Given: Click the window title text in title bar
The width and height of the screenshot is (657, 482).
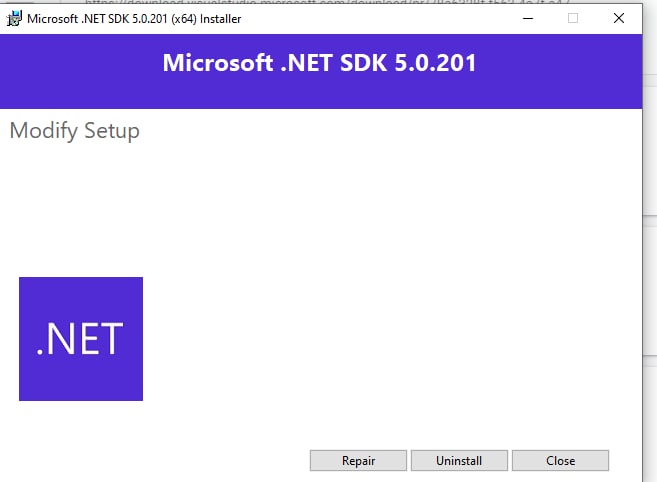Looking at the screenshot, I should (134, 19).
